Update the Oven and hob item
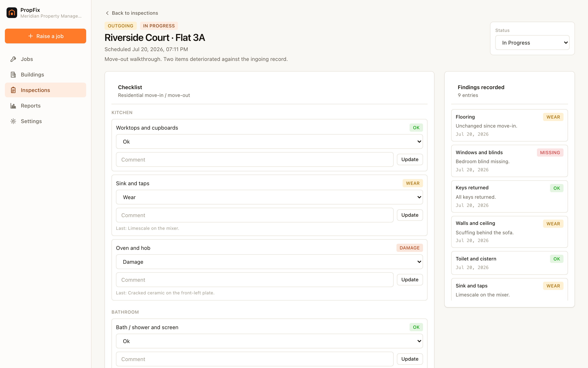Screen dimensions: 588x368 (x=410, y=280)
